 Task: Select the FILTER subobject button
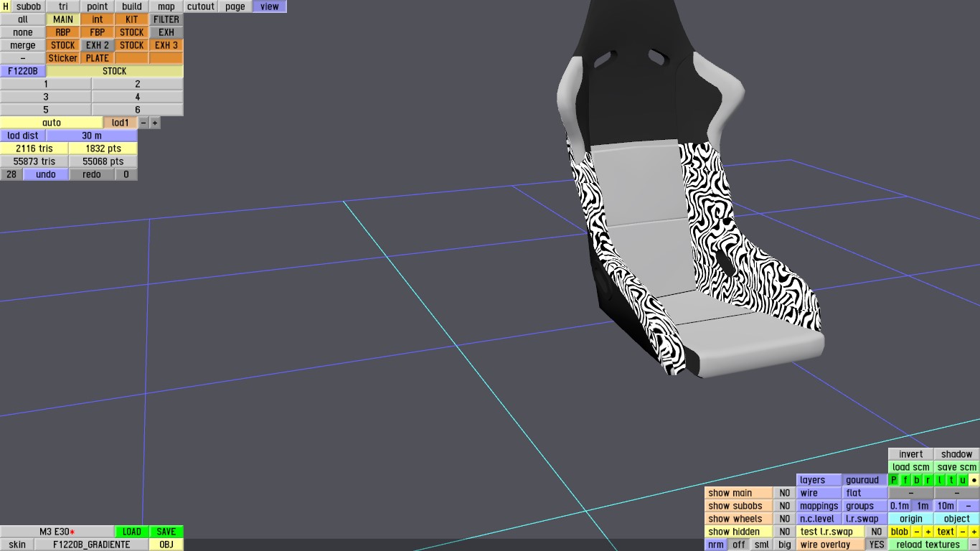(166, 19)
